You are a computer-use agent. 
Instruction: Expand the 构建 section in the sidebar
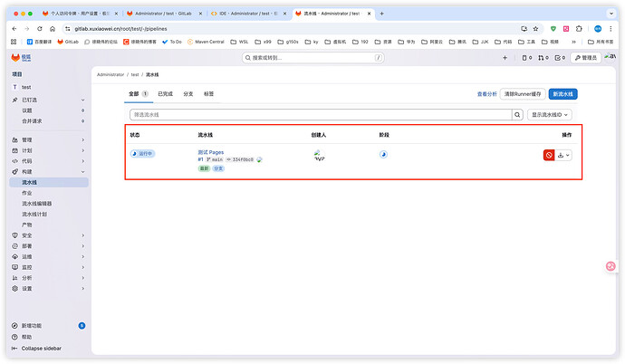click(45, 171)
